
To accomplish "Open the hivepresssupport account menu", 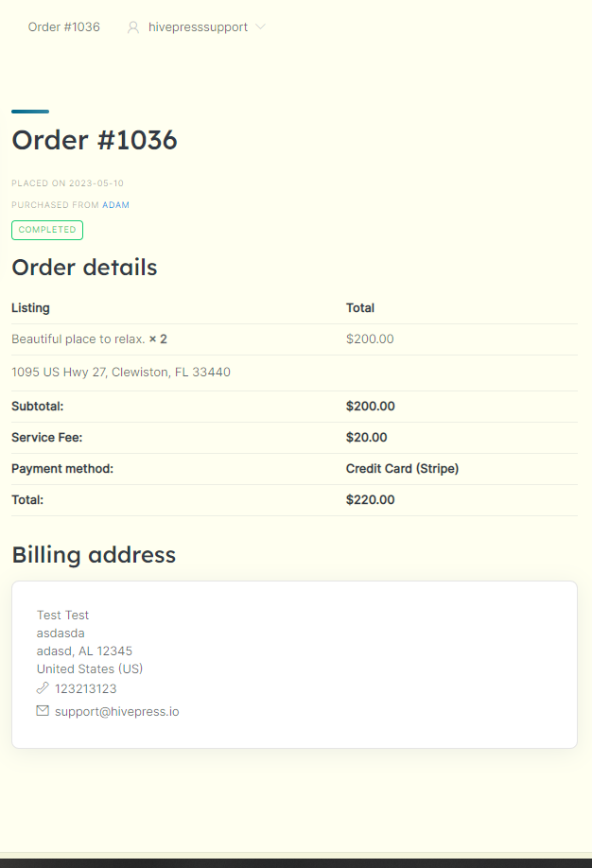I will (x=197, y=27).
